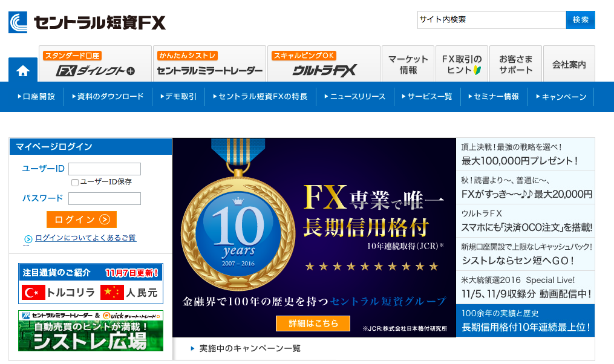Select 最大100,000円プレゼント! slide item
Image resolution: width=614 pixels, height=364 pixels.
tap(526, 154)
